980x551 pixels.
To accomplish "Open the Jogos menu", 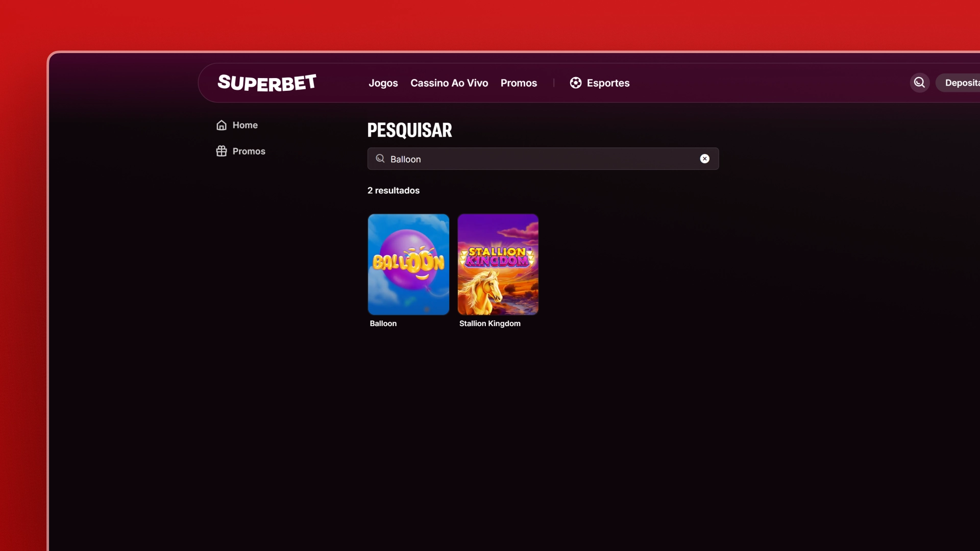I will 383,83.
